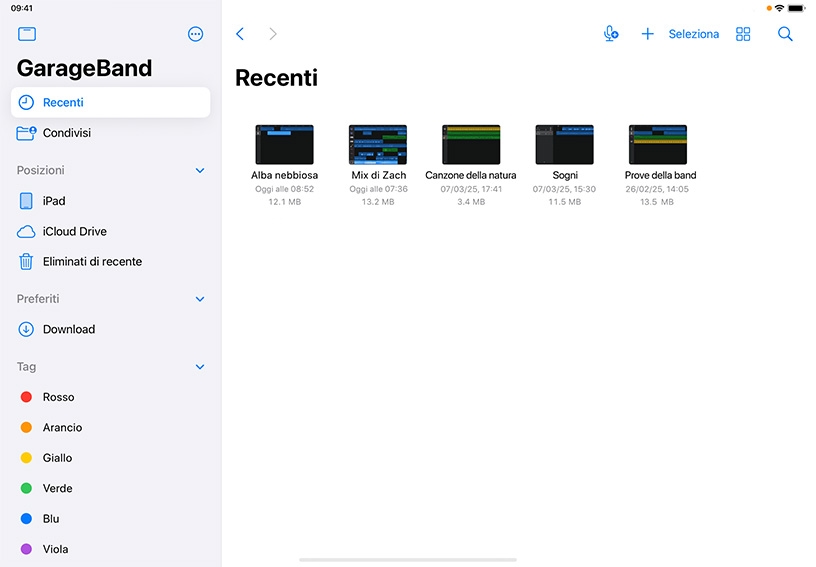Image resolution: width=816 pixels, height=567 pixels.
Task: Create a new audio recording (microphone icon)
Action: (611, 34)
